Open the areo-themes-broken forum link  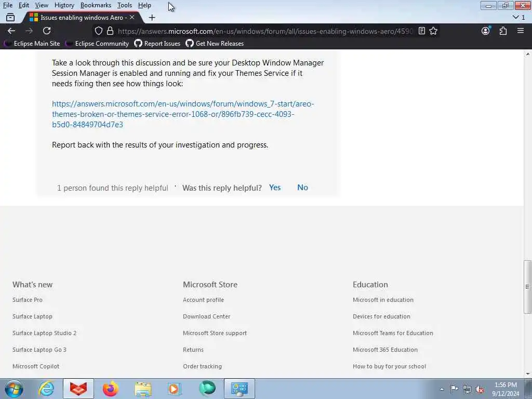tap(183, 114)
